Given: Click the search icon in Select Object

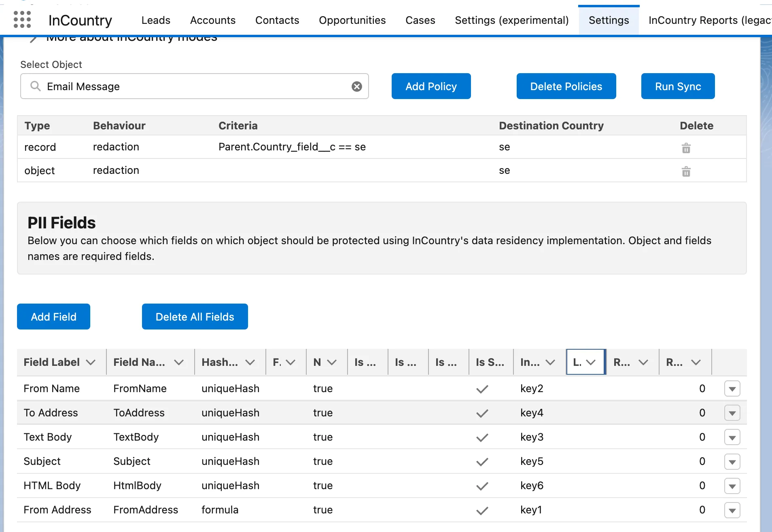Looking at the screenshot, I should coord(36,86).
